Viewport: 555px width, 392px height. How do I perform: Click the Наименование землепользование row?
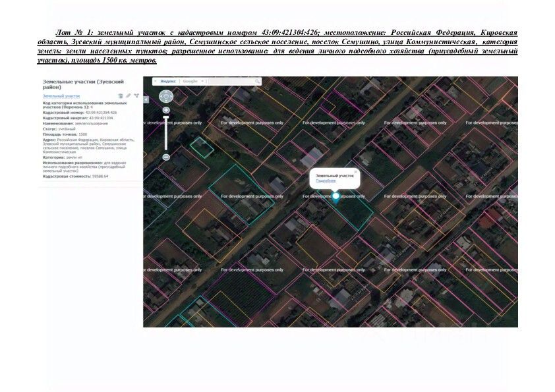click(75, 123)
